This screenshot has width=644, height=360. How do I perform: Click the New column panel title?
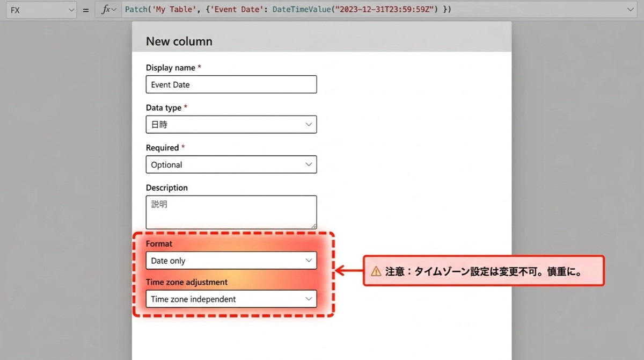(179, 41)
